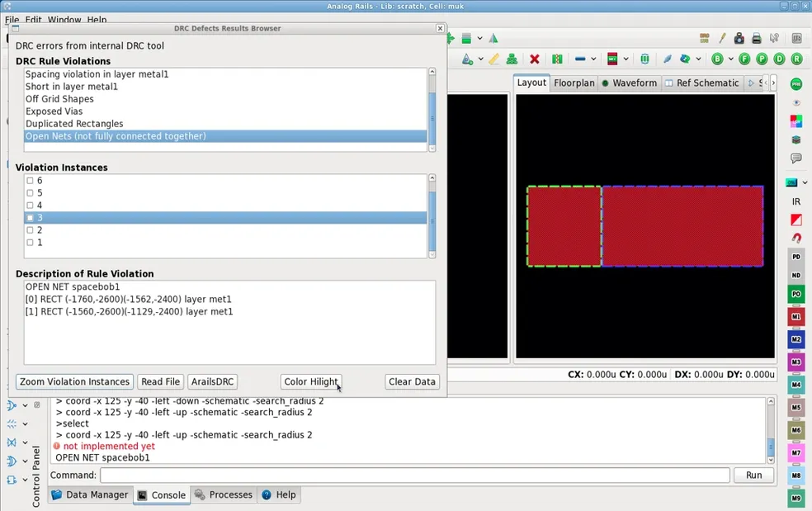Click the green F circle icon

[744, 59]
